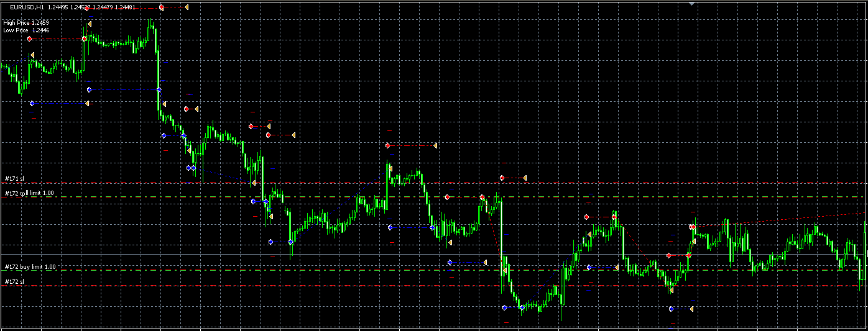Select the '#172 sl' order label
The height and width of the screenshot is (331, 868).
point(14,281)
